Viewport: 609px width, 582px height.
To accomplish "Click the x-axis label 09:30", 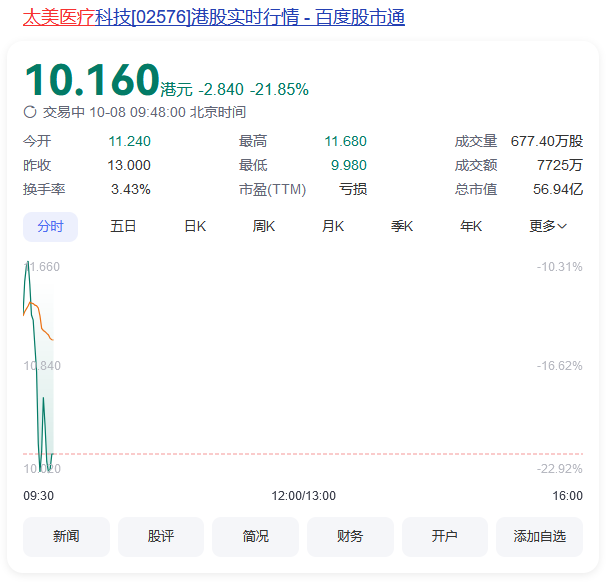I will click(38, 496).
